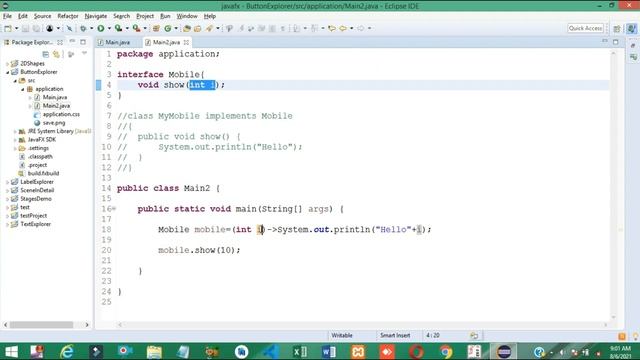Collapse the ButtonExplorer project
Viewport: 640px width, 360px height.
pyautogui.click(x=7, y=72)
